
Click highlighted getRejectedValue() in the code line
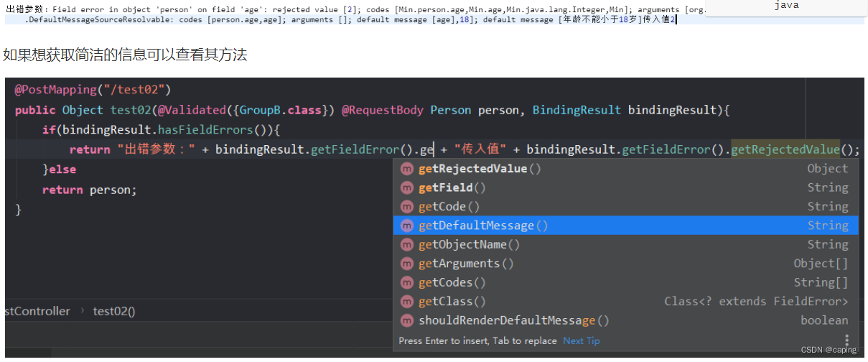tap(785, 149)
